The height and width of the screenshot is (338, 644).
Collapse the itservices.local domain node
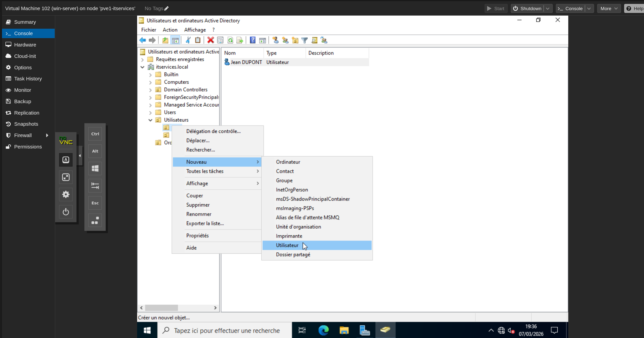(x=142, y=67)
